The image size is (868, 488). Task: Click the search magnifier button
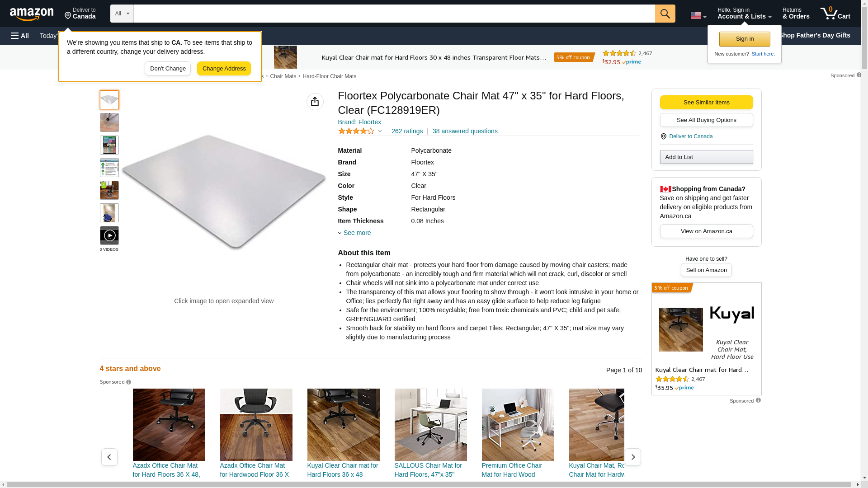click(x=665, y=14)
